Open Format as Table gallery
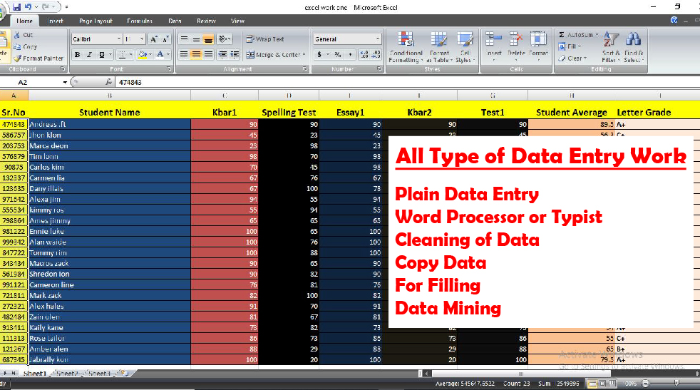Viewport: 700px width, 390px height. pyautogui.click(x=439, y=47)
